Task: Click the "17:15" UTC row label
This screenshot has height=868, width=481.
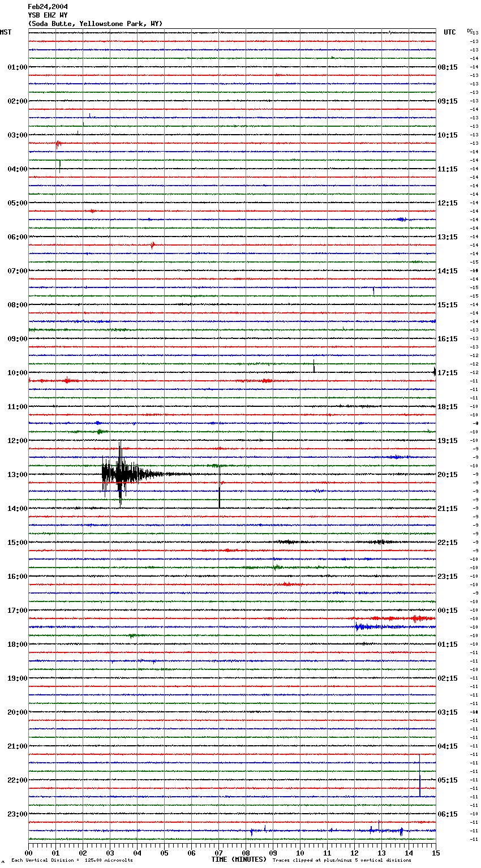Action: pyautogui.click(x=448, y=373)
